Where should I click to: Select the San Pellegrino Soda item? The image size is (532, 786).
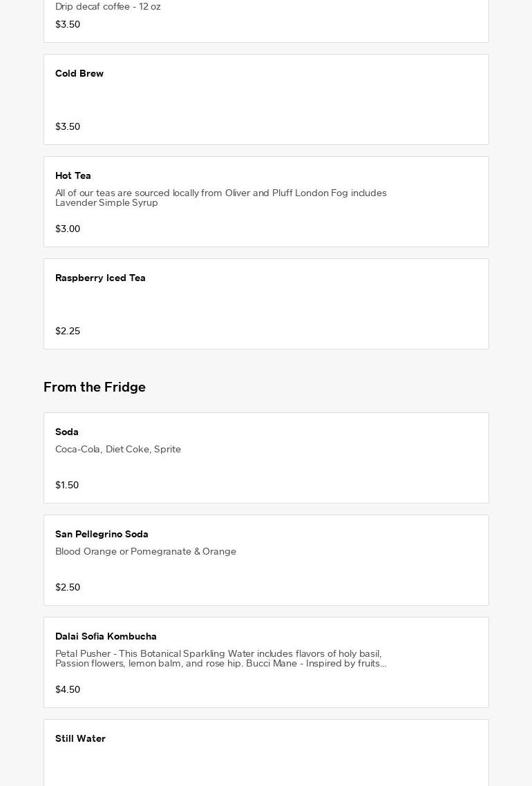point(102,535)
